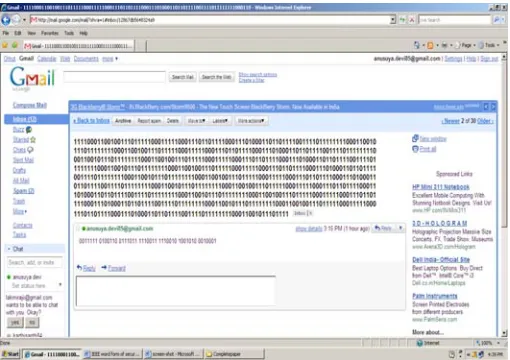Click the search magnifier icon in IE

pyautogui.click(x=496, y=20)
